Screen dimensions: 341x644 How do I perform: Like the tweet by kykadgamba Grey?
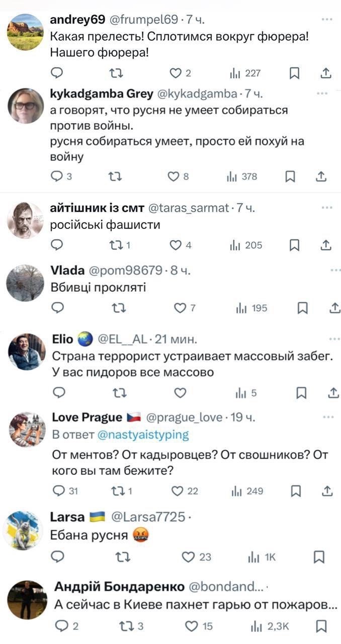[x=174, y=177]
